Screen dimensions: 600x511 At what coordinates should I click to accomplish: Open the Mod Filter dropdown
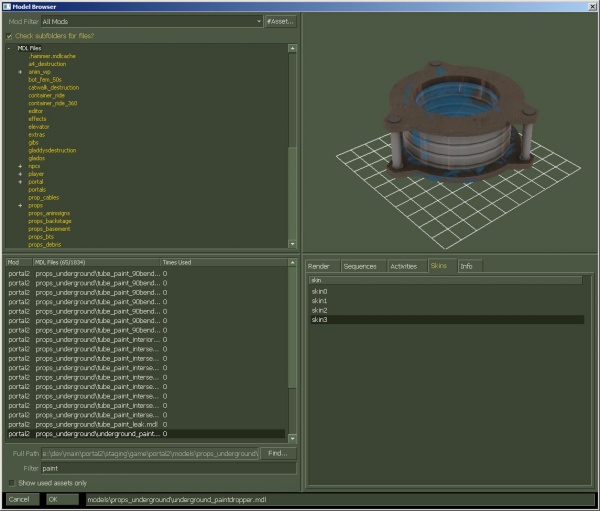coord(152,21)
